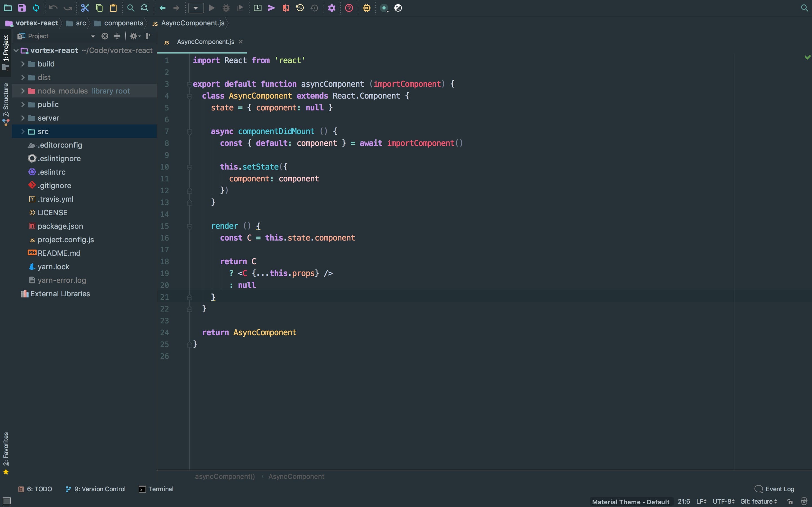The height and width of the screenshot is (507, 812).
Task: Click Collapse All icon in Project panel
Action: pyautogui.click(x=117, y=36)
